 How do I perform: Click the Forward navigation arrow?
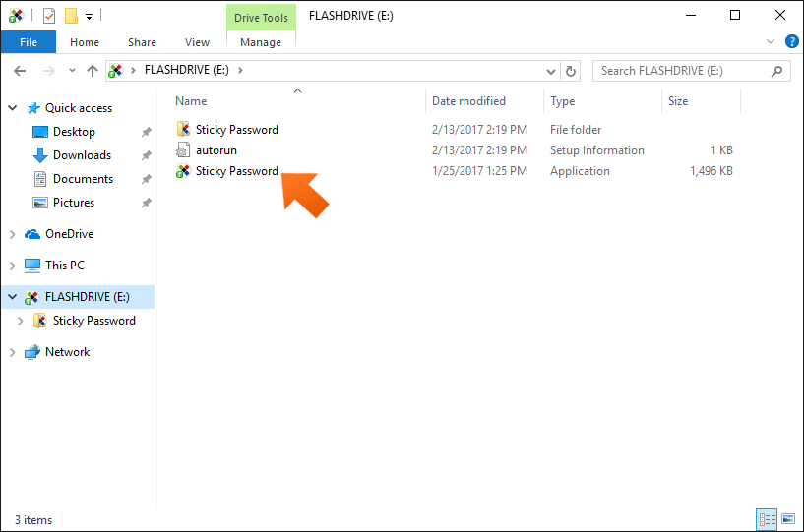pyautogui.click(x=48, y=70)
